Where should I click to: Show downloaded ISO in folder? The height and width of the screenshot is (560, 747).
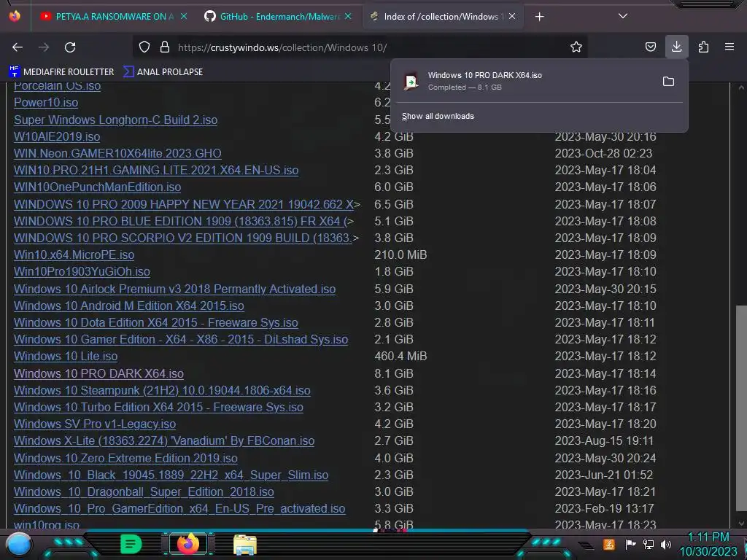pos(668,82)
